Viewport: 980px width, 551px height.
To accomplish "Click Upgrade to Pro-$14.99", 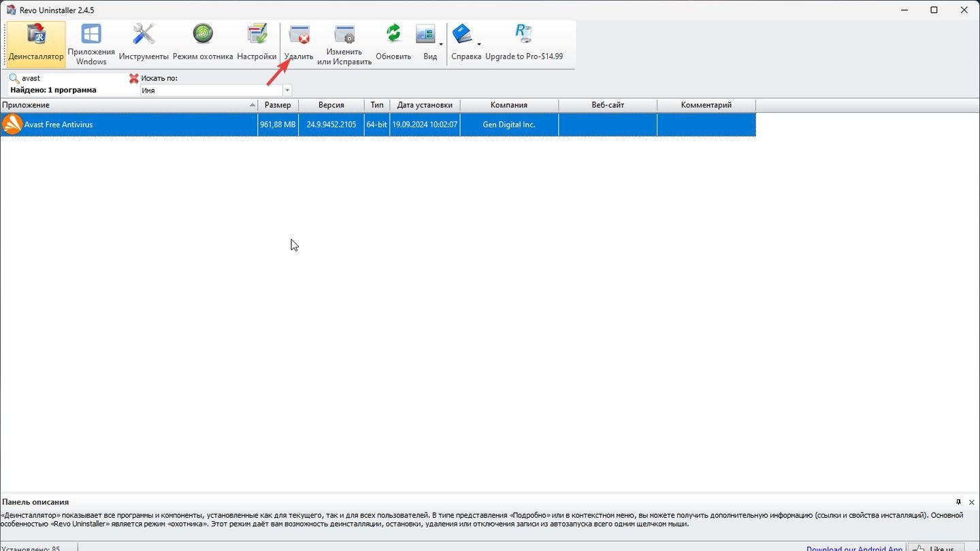I will pos(524,44).
